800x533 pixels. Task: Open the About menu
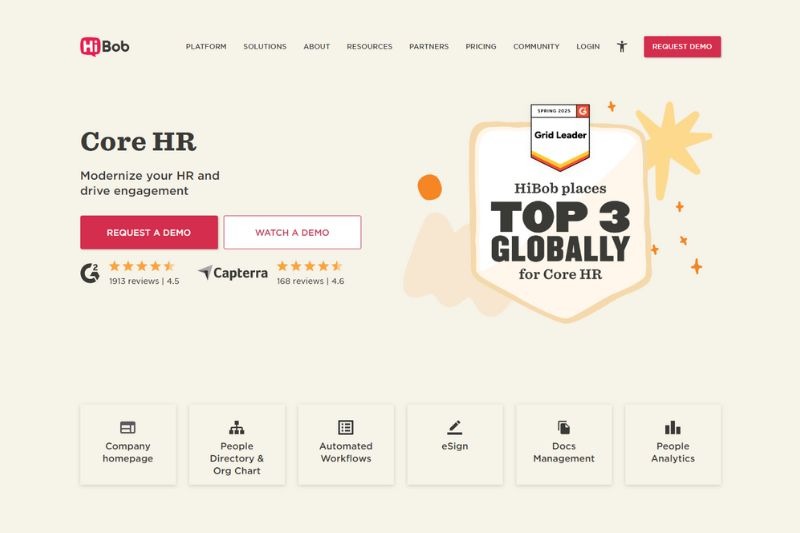click(317, 46)
